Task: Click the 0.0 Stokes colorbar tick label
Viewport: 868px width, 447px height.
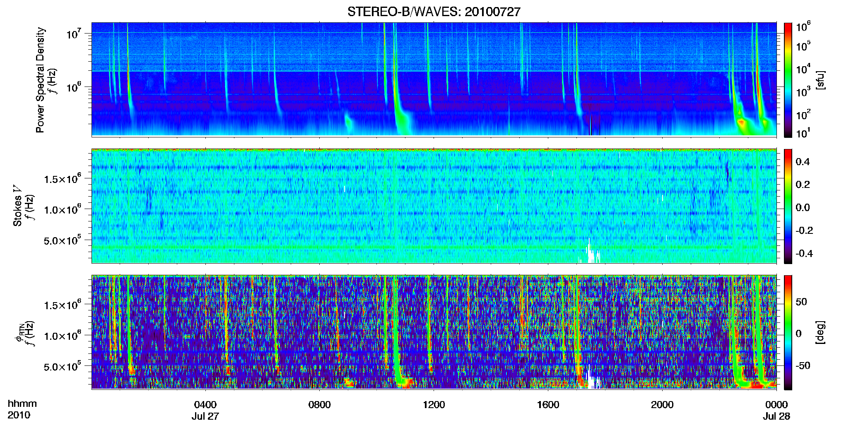Action: click(803, 207)
